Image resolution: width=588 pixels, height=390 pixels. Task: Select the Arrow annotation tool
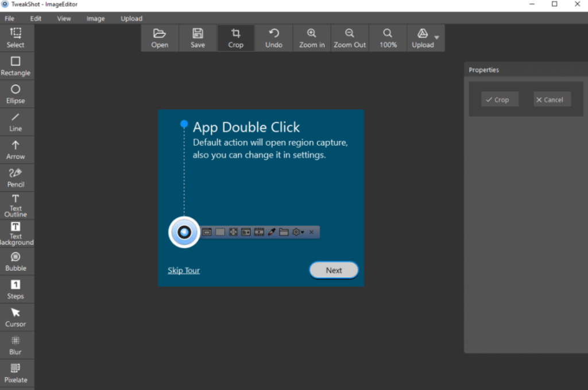pyautogui.click(x=16, y=150)
